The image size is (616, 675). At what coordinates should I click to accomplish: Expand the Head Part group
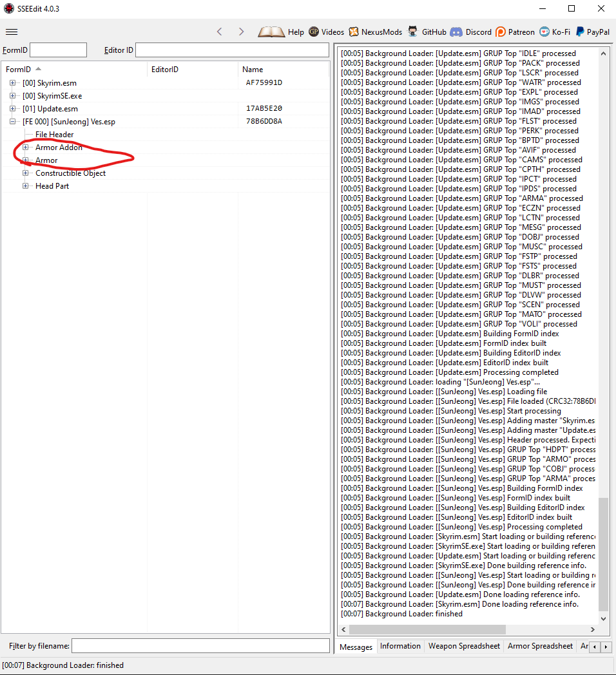[x=25, y=186]
